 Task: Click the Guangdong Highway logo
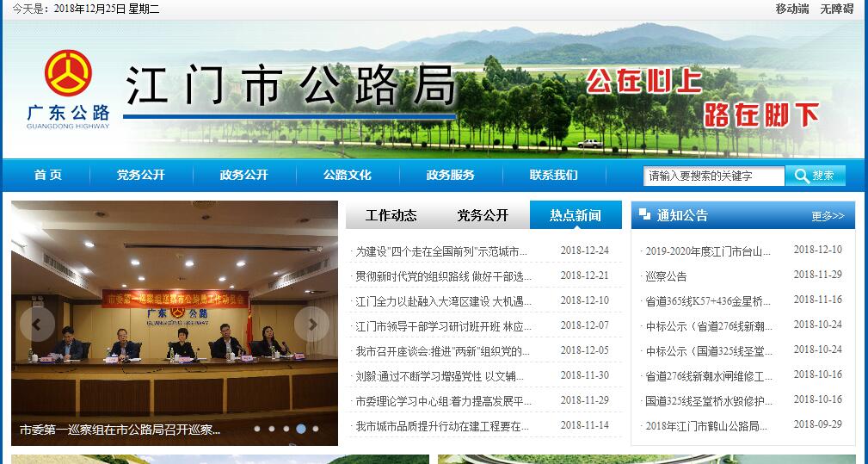coord(68,89)
